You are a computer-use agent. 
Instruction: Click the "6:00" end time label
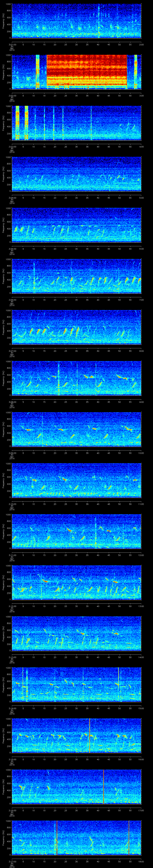pyautogui.click(x=141, y=249)
